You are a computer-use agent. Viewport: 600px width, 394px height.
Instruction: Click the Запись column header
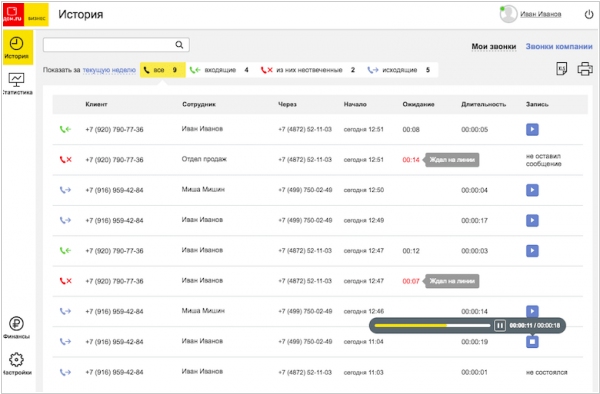(537, 104)
